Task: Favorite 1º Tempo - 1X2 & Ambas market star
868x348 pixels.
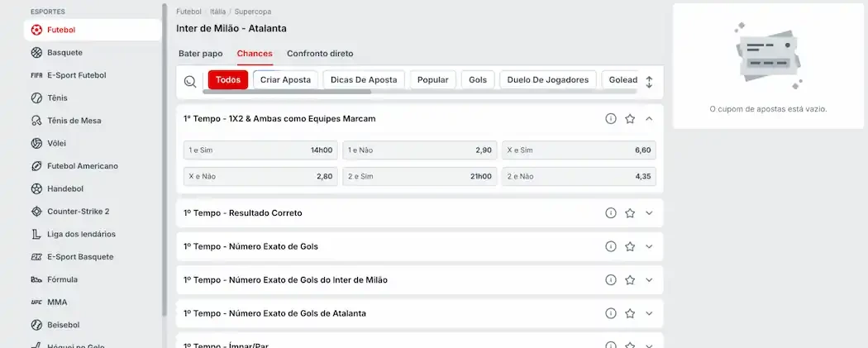Action: pyautogui.click(x=630, y=118)
